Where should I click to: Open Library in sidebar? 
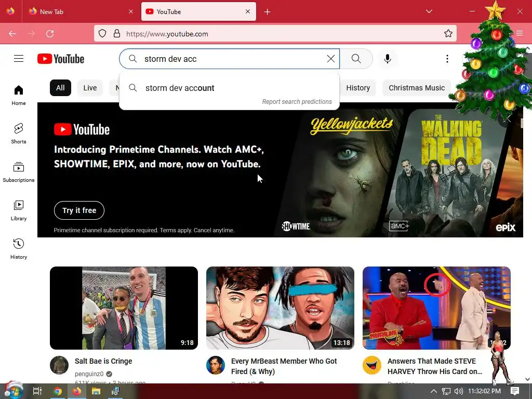pos(19,211)
